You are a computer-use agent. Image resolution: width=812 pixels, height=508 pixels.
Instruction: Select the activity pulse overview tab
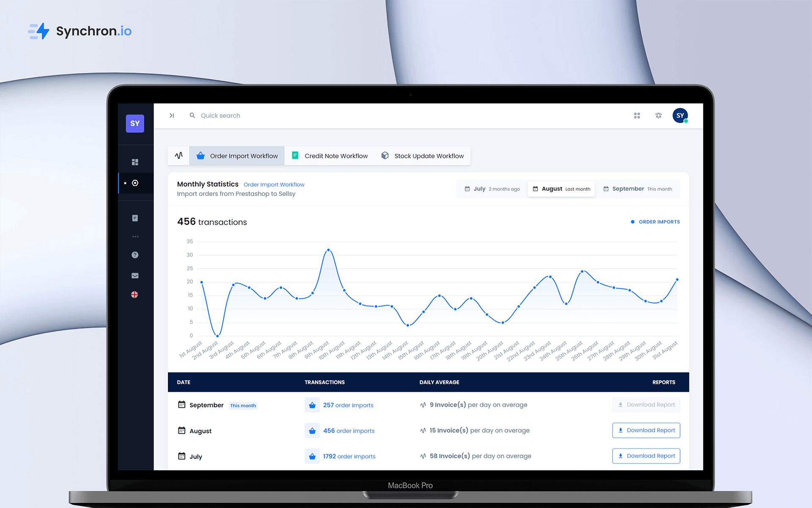click(179, 156)
